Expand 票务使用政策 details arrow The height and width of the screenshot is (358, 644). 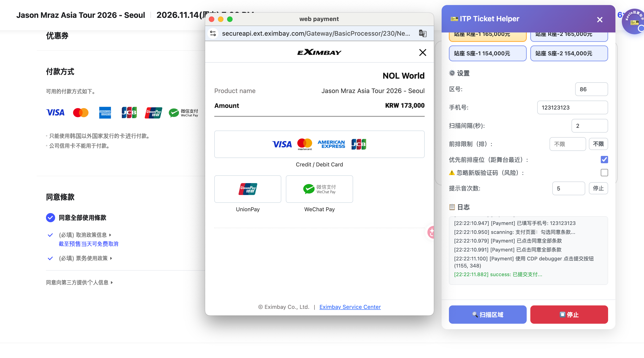click(111, 258)
